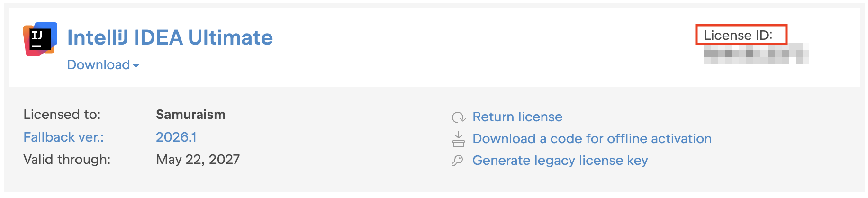Click the Return license circular arrow icon
This screenshot has height=198, width=868.
point(459,117)
